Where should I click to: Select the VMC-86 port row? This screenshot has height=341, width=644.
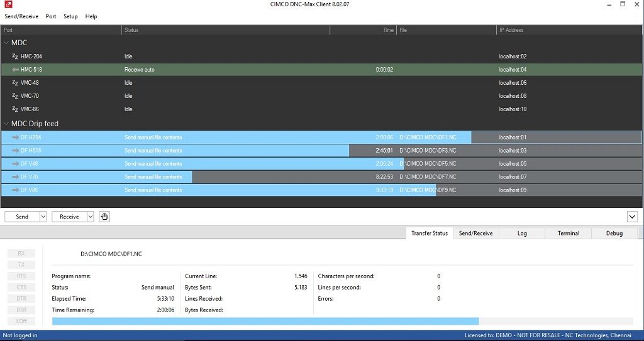[321, 109]
